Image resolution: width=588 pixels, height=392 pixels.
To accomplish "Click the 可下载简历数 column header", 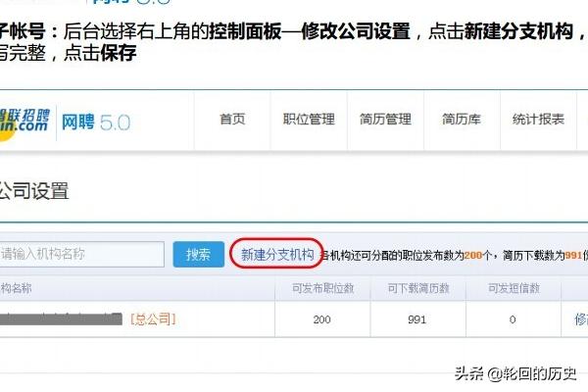I will 418,288.
